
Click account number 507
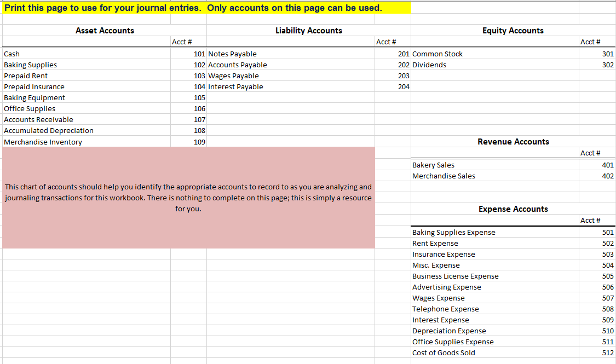pyautogui.click(x=597, y=298)
